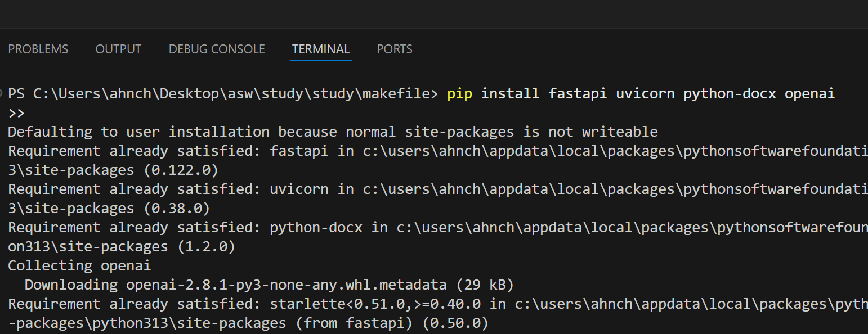
Task: Switch to the PROBLEMS tab
Action: tap(38, 49)
